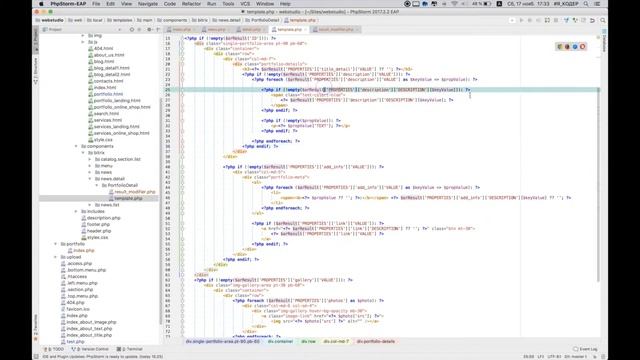The width and height of the screenshot is (640, 360).
Task: Collapse the PortfolioDetail folder
Action: (97, 185)
